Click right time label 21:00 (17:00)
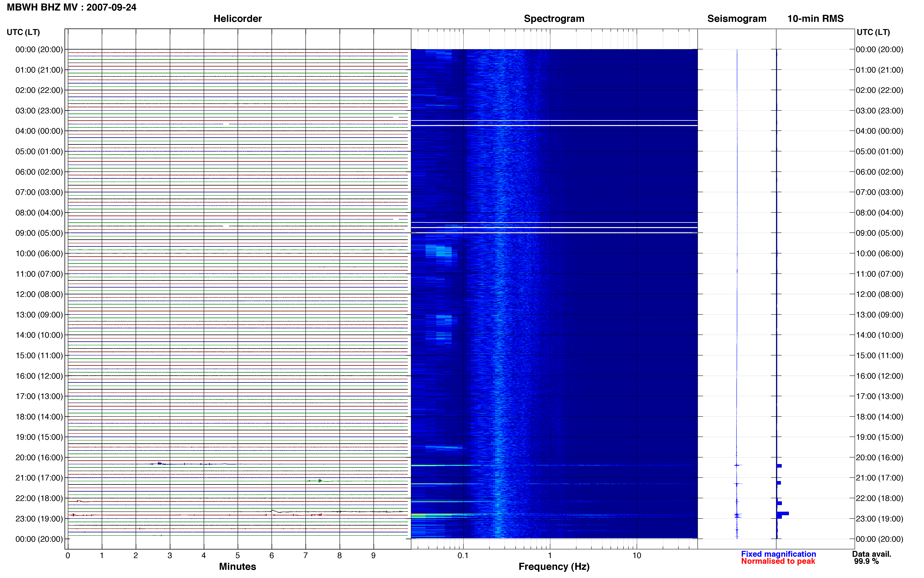This screenshot has width=924, height=578. point(879,478)
